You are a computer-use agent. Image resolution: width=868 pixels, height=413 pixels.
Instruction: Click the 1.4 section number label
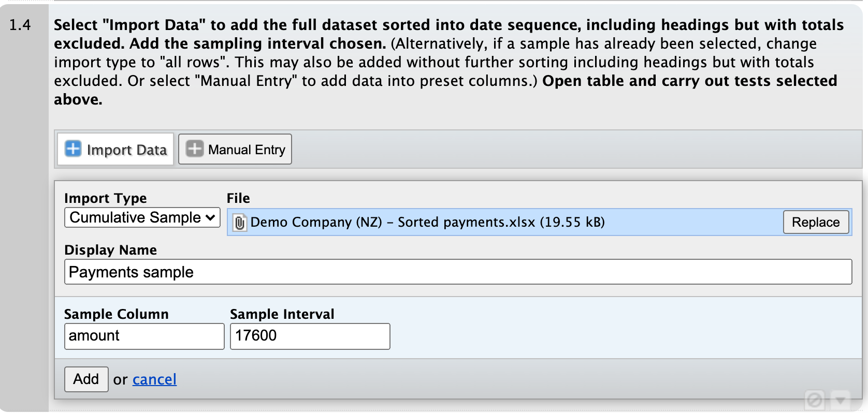pos(21,24)
